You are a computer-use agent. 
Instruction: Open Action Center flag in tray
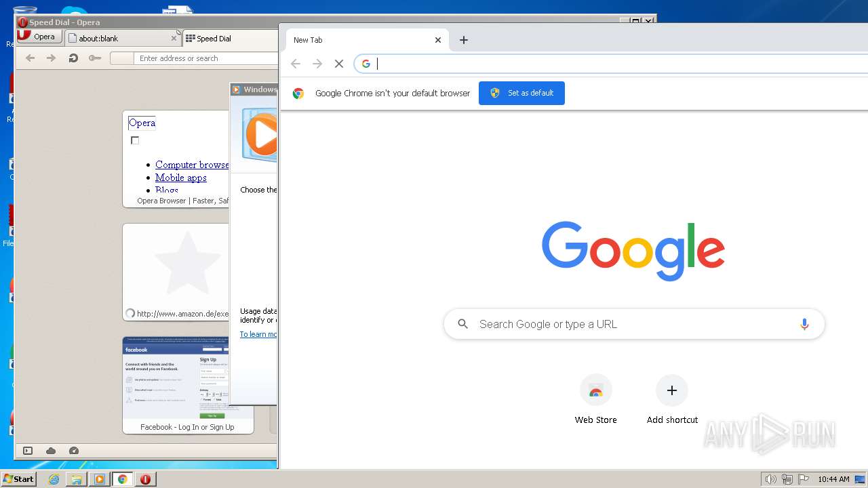click(804, 479)
